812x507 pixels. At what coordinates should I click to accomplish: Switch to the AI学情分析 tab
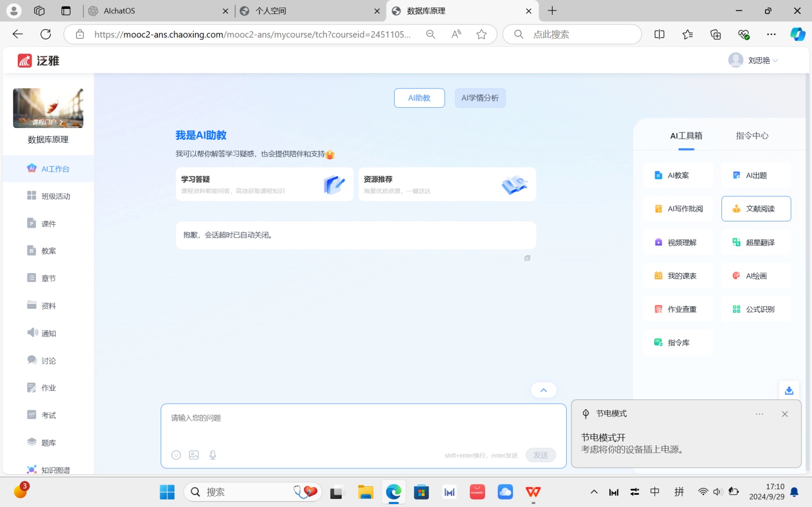click(x=480, y=98)
